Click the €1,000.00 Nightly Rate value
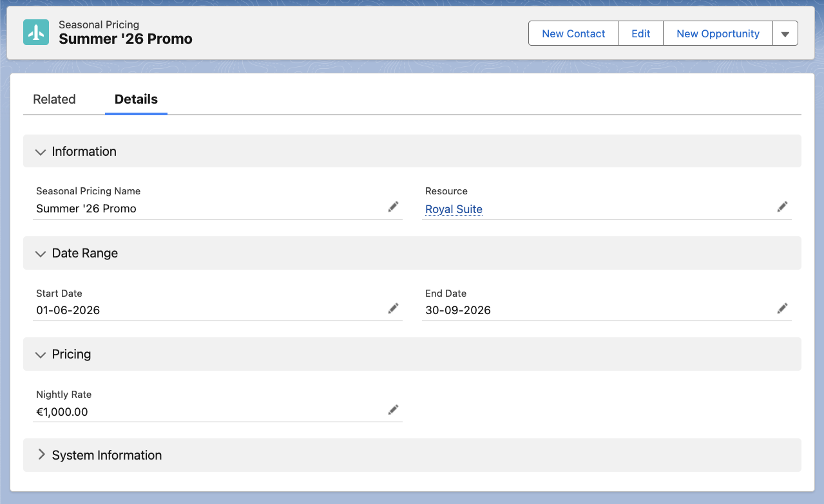Viewport: 824px width, 504px height. (62, 412)
